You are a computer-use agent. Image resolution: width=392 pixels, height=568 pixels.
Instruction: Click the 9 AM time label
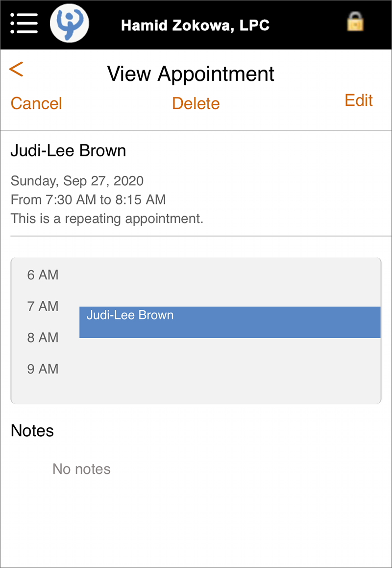43,369
